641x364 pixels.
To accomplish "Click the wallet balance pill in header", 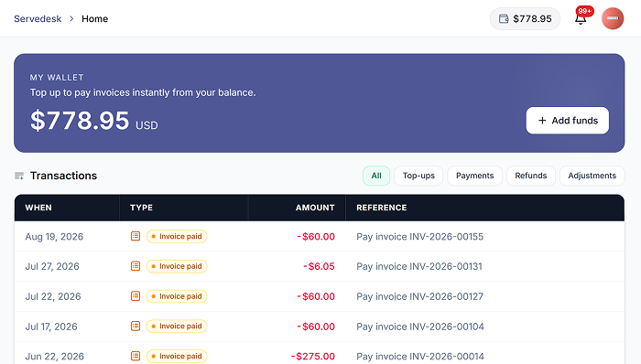I will [525, 19].
